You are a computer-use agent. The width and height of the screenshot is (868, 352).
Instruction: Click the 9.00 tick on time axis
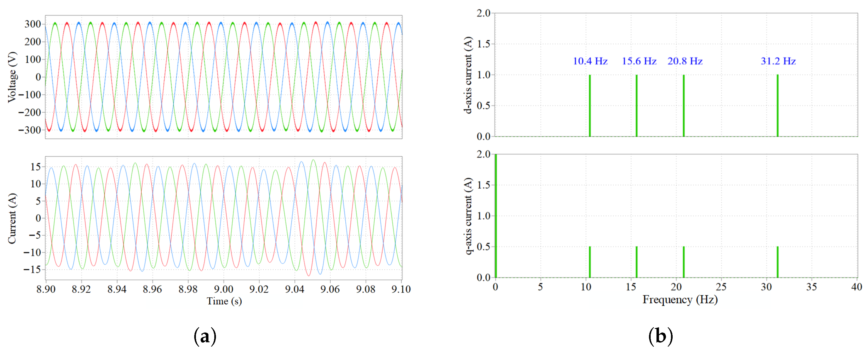click(x=223, y=289)
